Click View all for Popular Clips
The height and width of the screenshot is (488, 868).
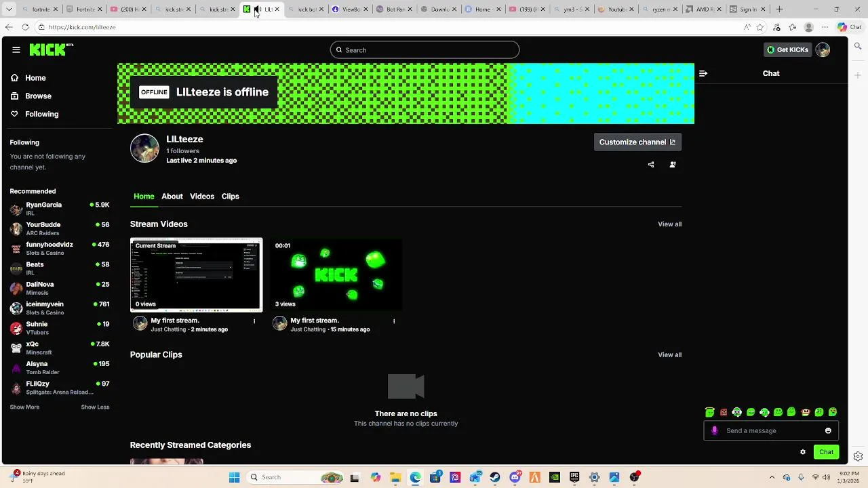click(669, 355)
